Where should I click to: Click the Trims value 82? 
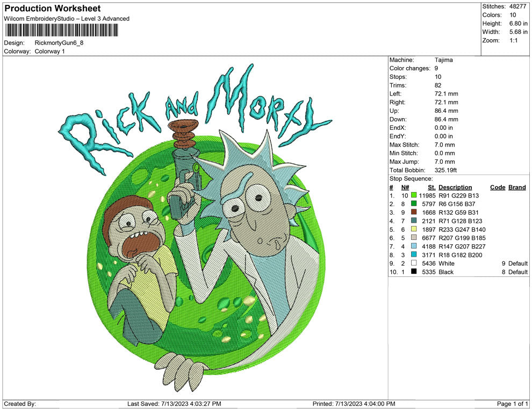point(438,85)
